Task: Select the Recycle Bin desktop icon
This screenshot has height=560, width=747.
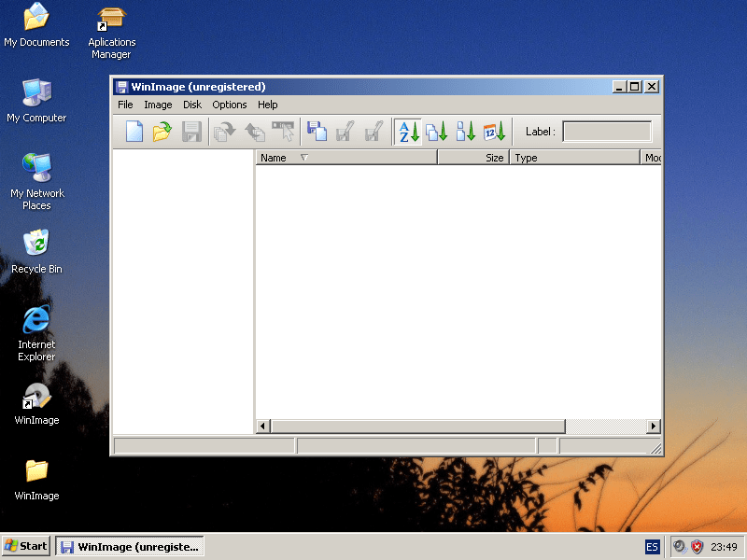Action: coord(36,252)
